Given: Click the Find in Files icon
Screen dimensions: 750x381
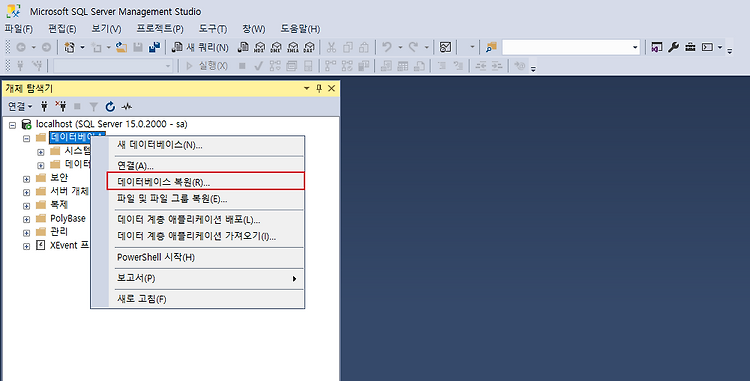Looking at the screenshot, I should pyautogui.click(x=491, y=47).
